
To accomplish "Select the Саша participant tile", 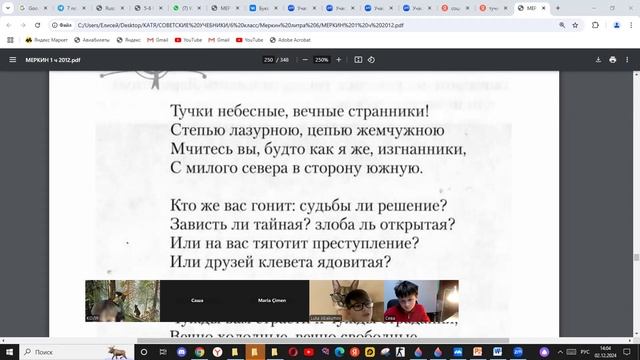I will [197, 300].
